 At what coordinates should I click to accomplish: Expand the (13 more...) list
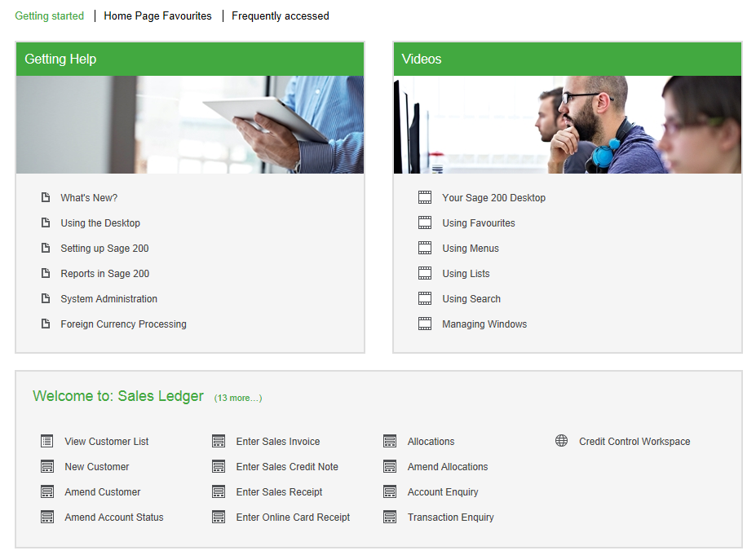coord(237,398)
